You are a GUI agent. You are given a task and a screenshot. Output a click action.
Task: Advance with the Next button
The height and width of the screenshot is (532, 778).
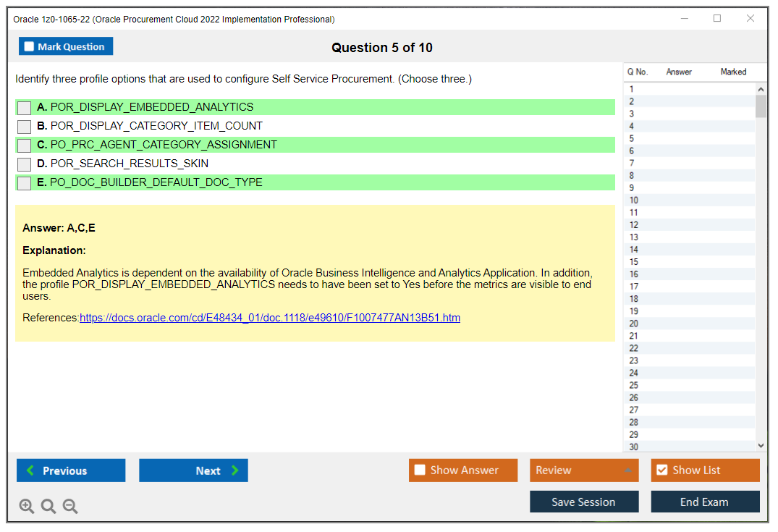point(193,470)
